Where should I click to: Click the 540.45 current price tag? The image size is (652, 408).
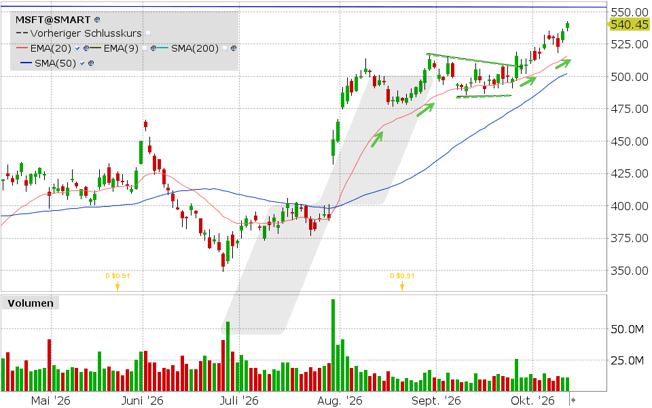coord(629,25)
